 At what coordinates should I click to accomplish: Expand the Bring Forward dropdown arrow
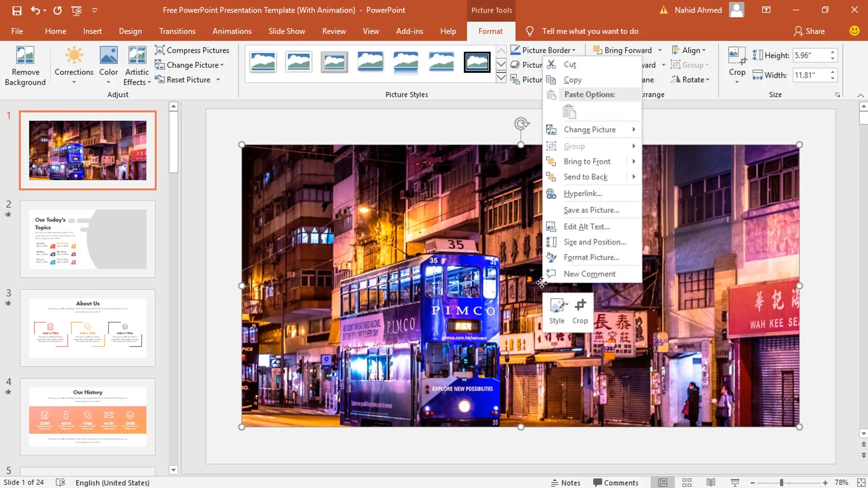(660, 50)
